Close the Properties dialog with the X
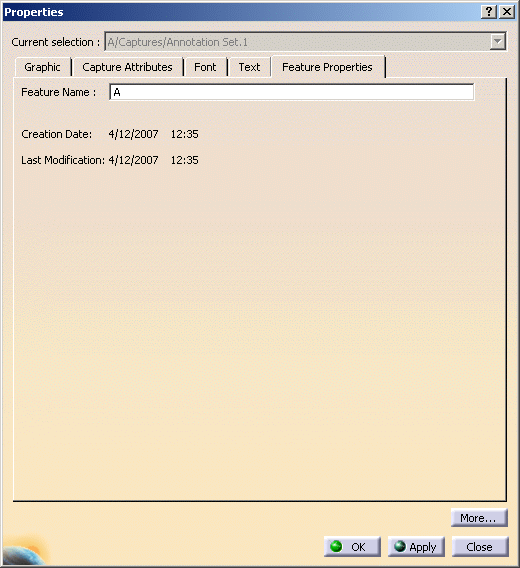520x568 pixels. click(x=507, y=12)
